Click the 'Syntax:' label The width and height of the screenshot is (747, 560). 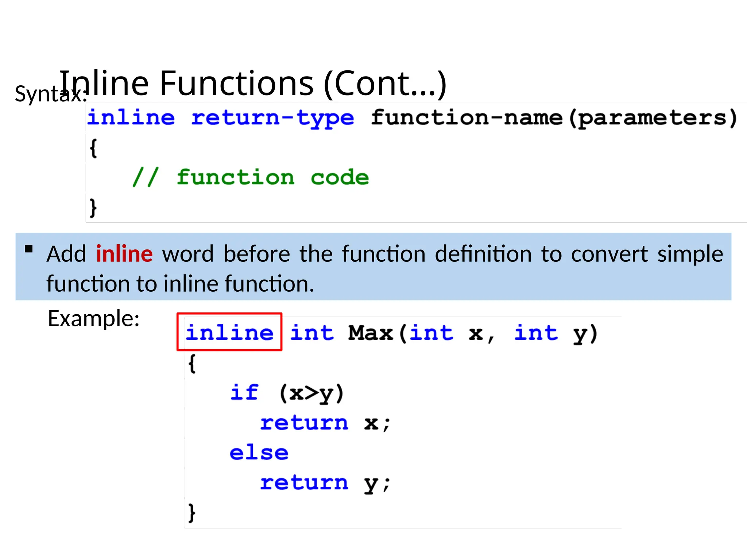coord(51,94)
